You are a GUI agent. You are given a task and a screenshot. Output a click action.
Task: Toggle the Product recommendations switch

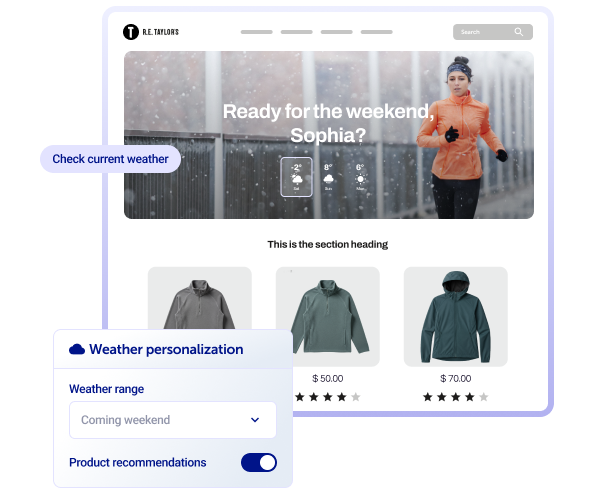pyautogui.click(x=259, y=463)
